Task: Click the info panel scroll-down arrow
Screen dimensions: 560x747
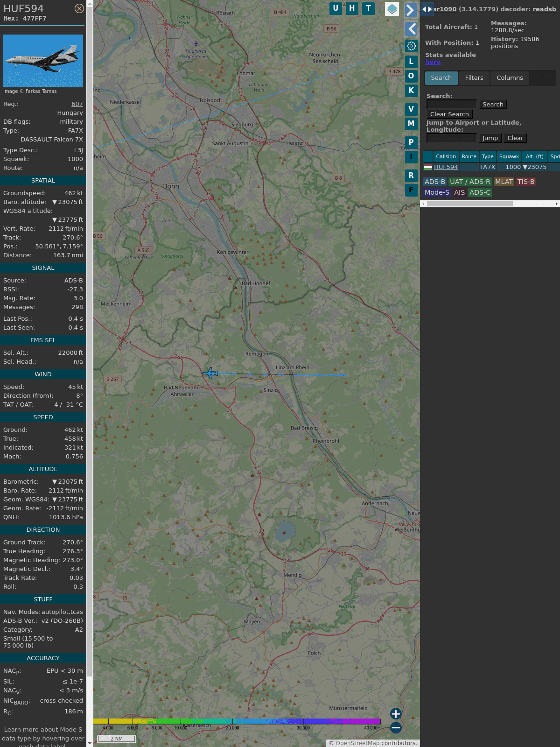Action: [90, 743]
